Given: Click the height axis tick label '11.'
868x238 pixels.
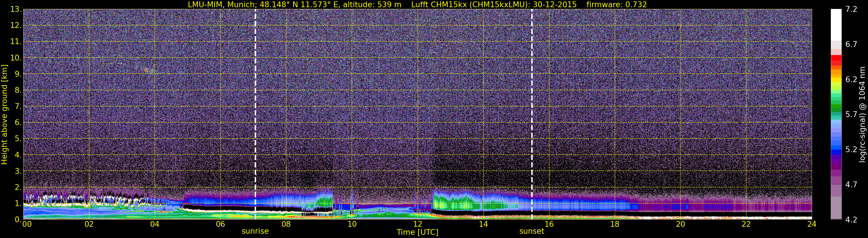Looking at the screenshot, I should [x=16, y=42].
